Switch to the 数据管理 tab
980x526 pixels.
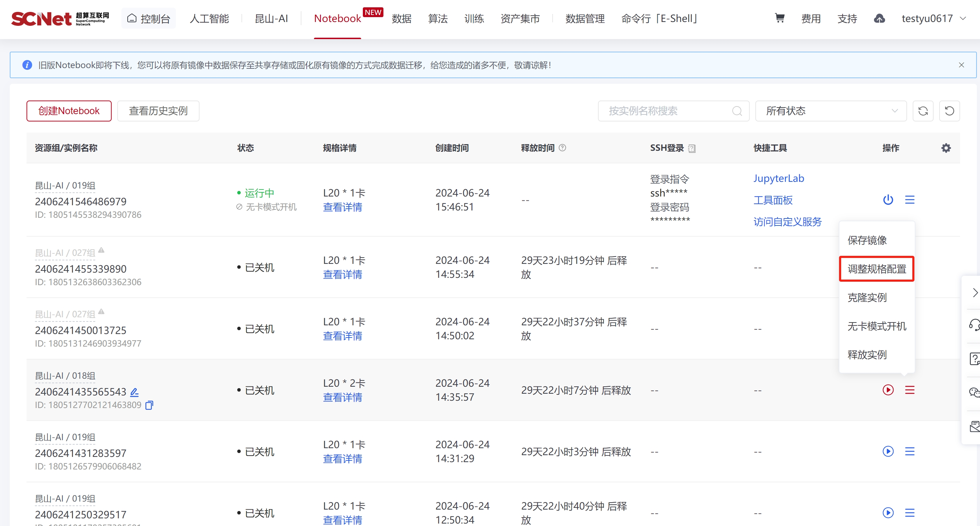[x=585, y=18]
